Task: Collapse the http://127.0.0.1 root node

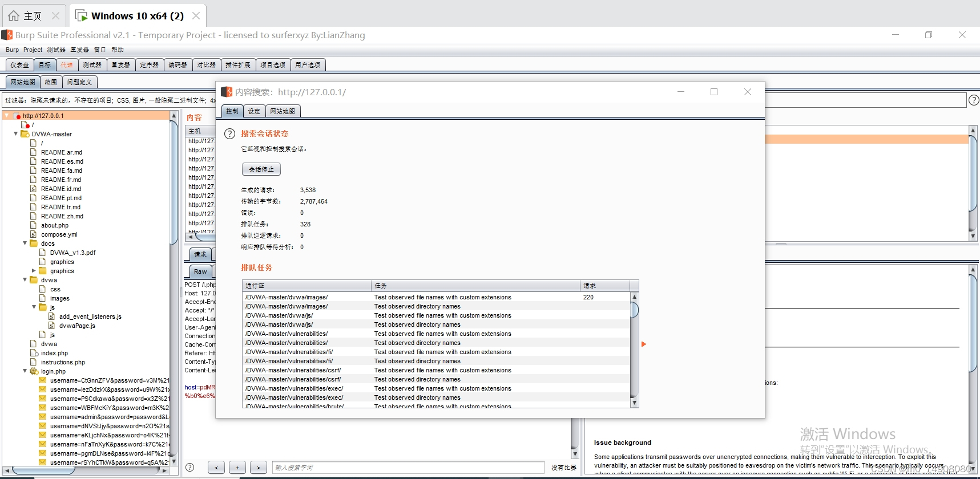Action: 6,116
